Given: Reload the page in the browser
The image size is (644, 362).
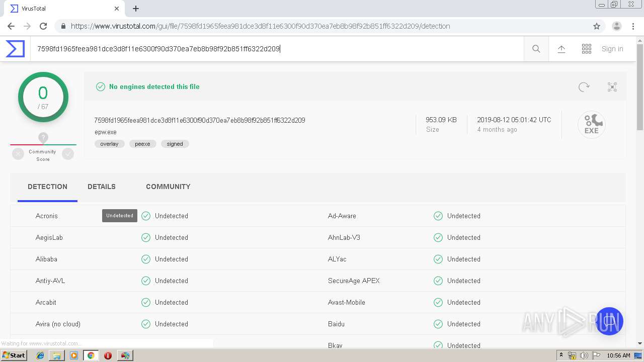Looking at the screenshot, I should coord(43,26).
